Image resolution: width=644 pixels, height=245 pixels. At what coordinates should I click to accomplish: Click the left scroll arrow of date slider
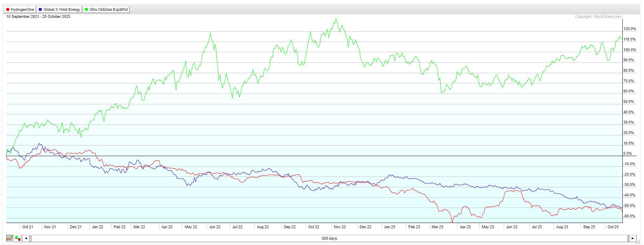pos(26,238)
